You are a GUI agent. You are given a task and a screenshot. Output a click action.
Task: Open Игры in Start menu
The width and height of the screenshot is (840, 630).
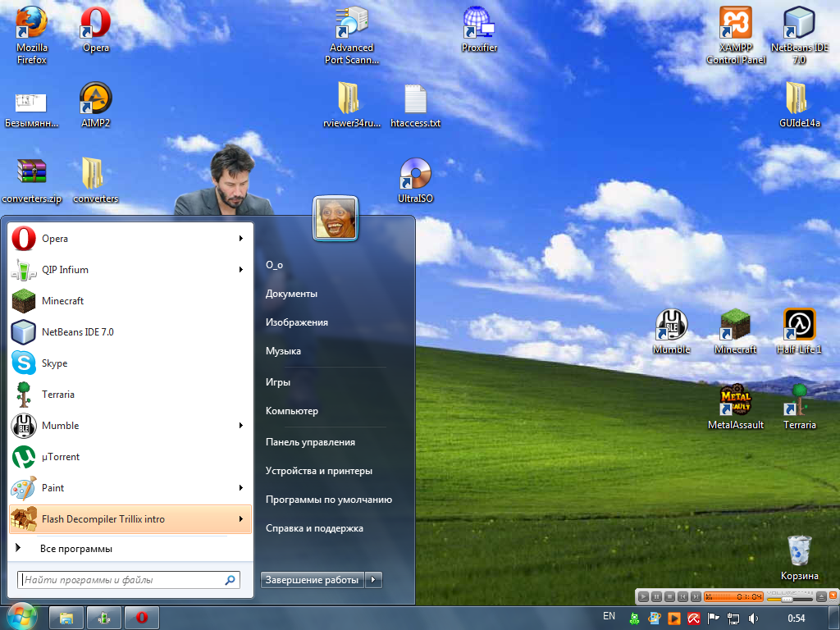click(278, 382)
